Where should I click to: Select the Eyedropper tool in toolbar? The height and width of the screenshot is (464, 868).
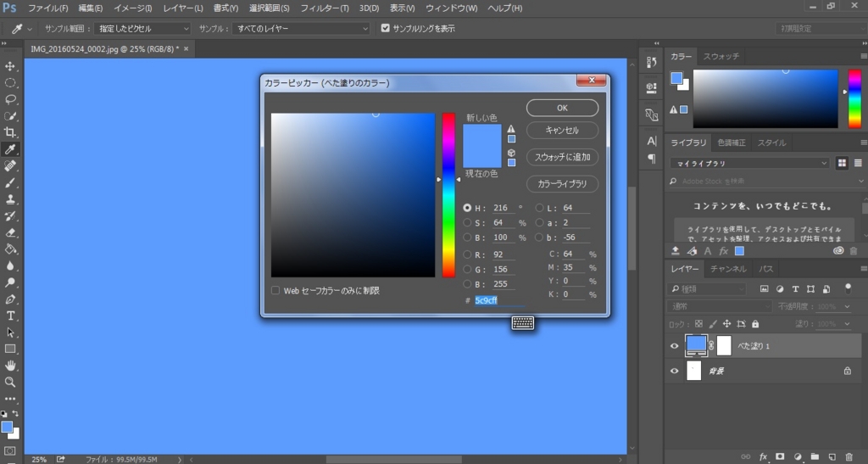tap(10, 149)
